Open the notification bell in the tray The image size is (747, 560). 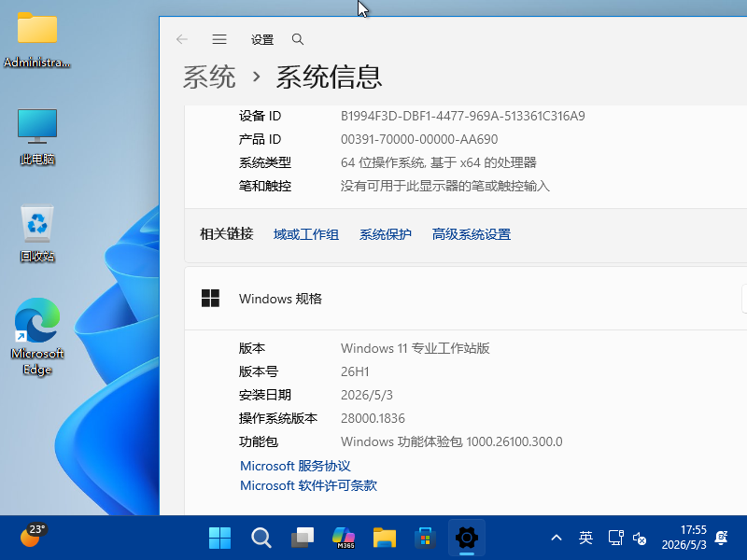coord(721,538)
